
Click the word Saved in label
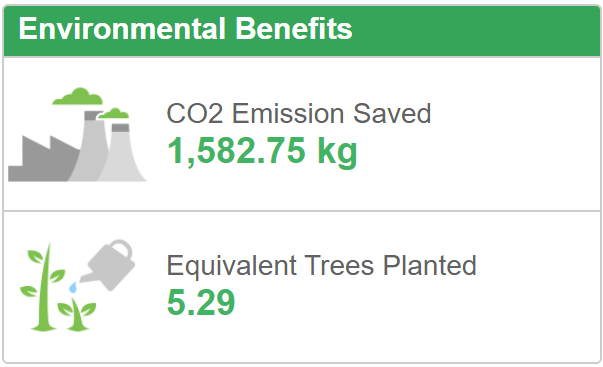pos(392,113)
